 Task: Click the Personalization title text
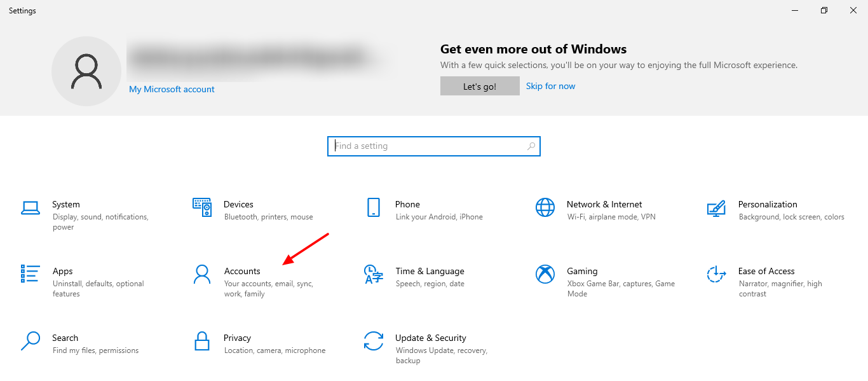coord(768,204)
